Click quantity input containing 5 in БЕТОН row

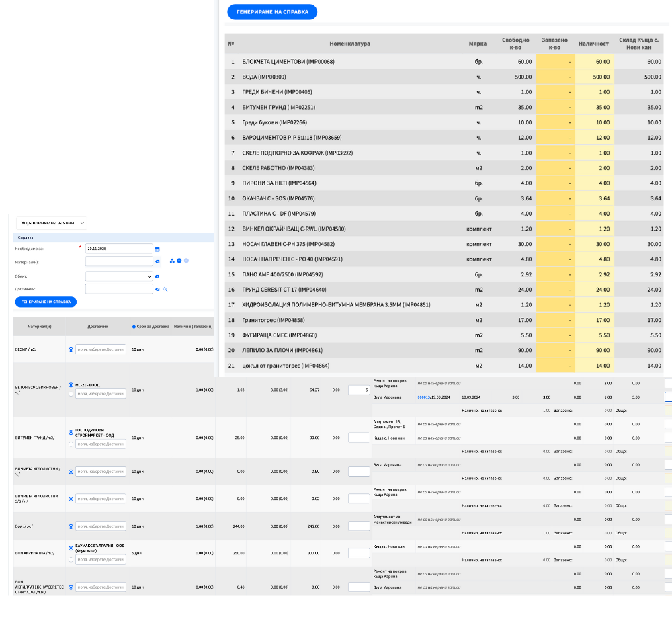(359, 390)
